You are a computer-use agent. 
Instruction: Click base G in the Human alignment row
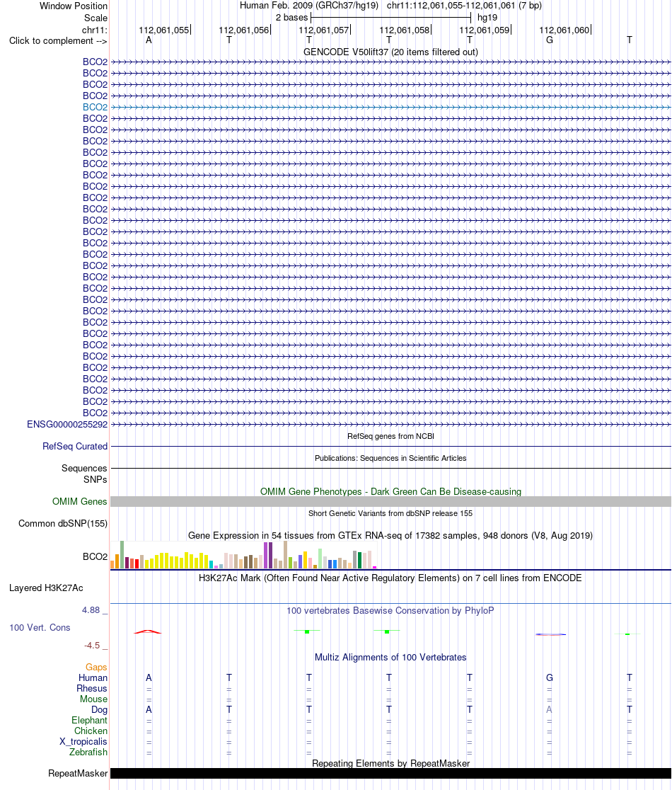(x=549, y=677)
